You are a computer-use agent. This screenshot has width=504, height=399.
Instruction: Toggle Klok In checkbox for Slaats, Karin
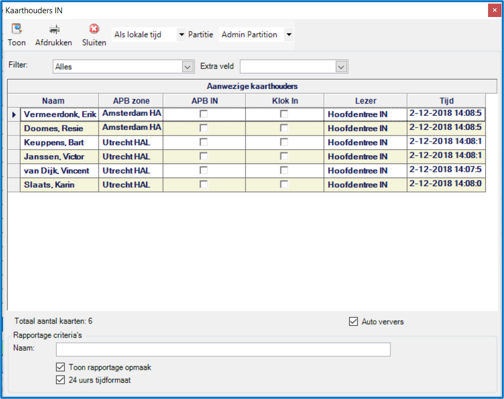tap(284, 184)
